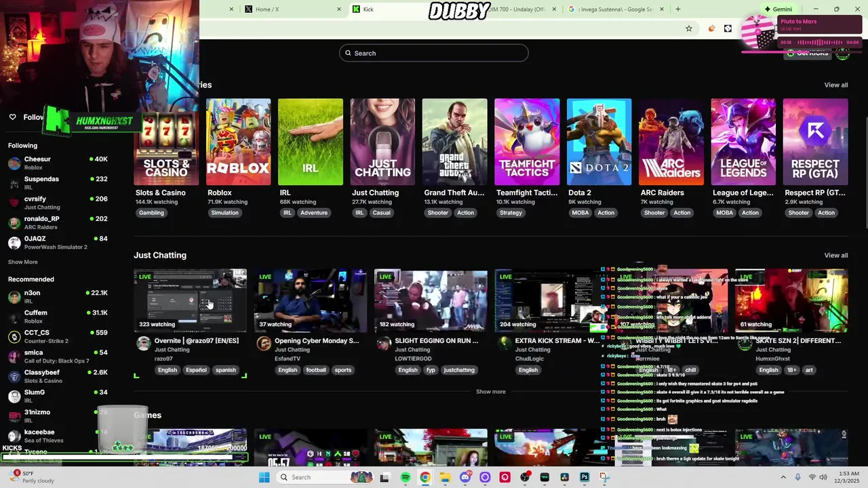Screen dimensions: 868x488
Task: Open the Overnite razo97 stream thumbnail
Action: point(190,301)
